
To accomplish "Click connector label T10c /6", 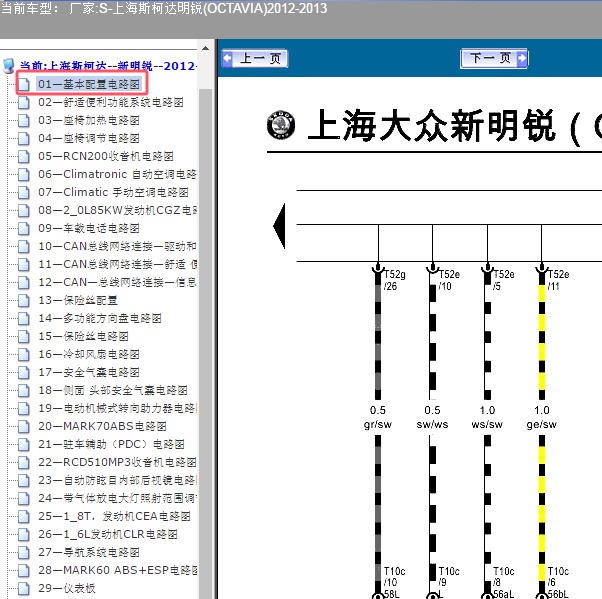I will 558,577.
